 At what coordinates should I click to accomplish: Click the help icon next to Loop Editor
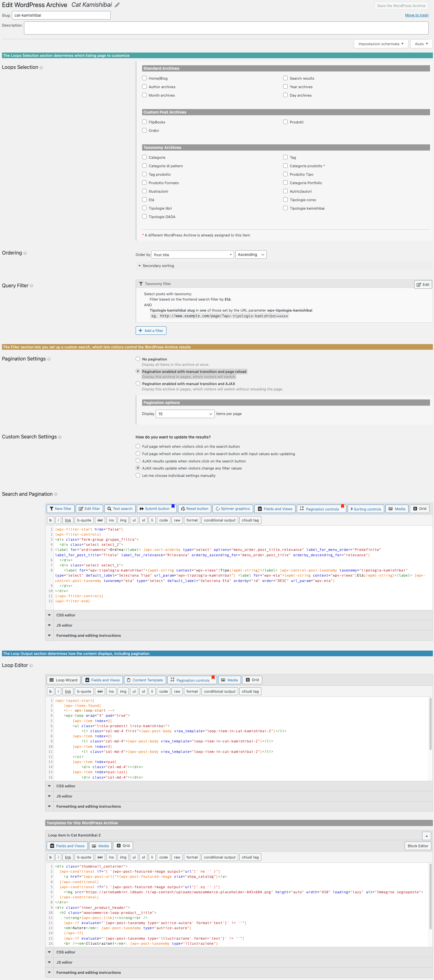tap(31, 666)
